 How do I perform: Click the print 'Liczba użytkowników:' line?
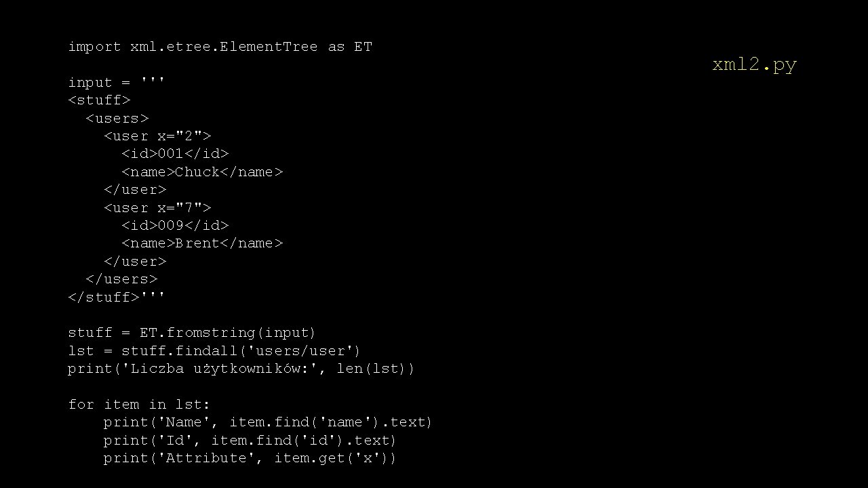pos(241,369)
